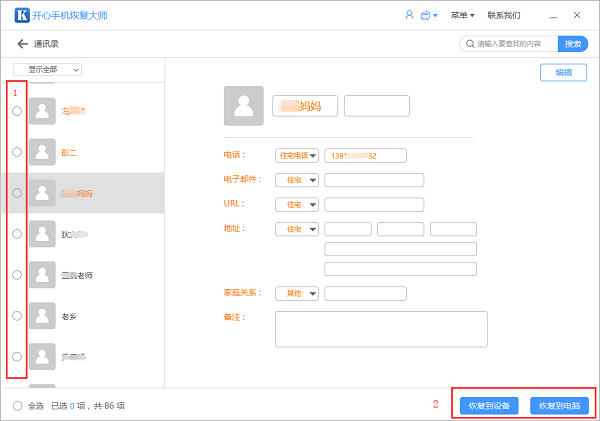The width and height of the screenshot is (600, 421).
Task: Open the 显示全部 filter dropdown
Action: [47, 70]
